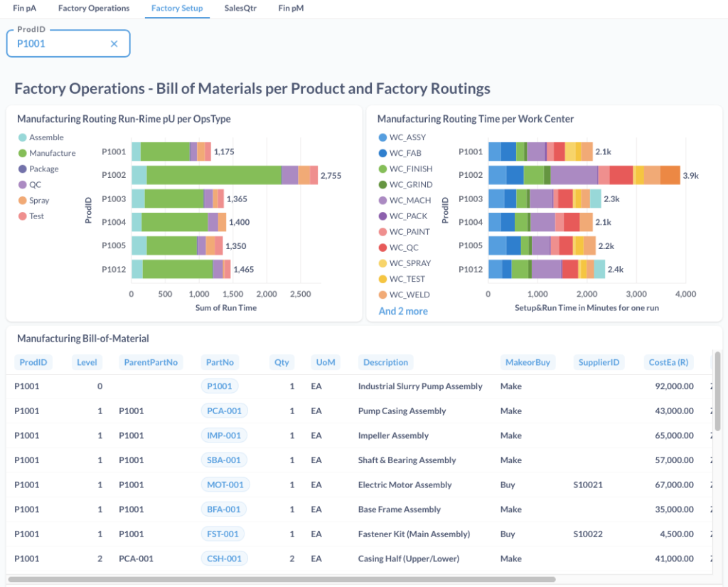Toggle Manufacture series in legend
Viewport: 728px width, 587px height.
52,154
